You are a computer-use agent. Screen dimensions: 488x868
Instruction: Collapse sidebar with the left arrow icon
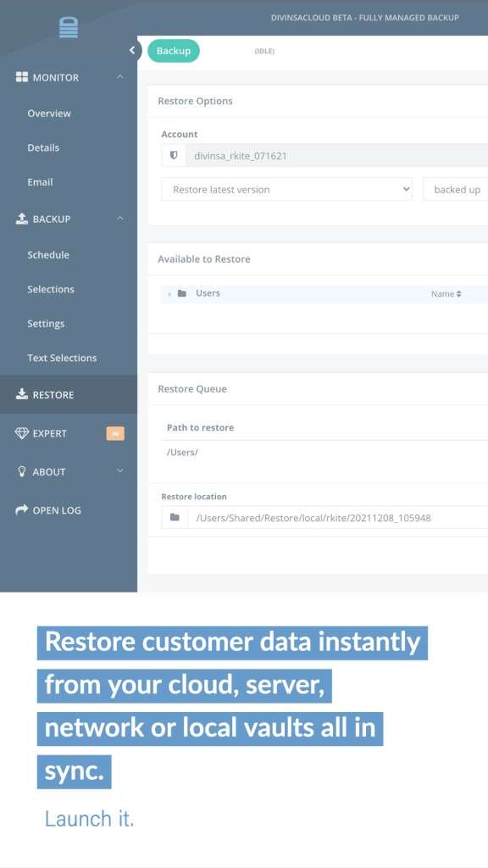tap(131, 50)
